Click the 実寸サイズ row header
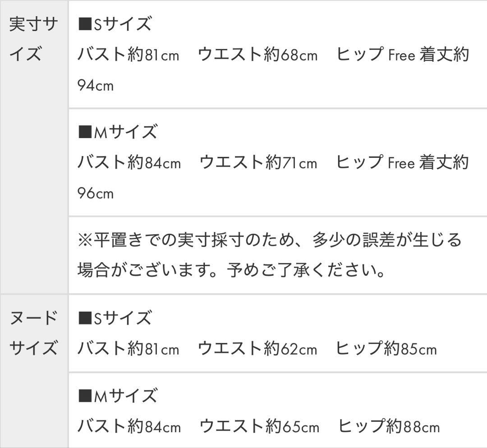 (x=34, y=40)
